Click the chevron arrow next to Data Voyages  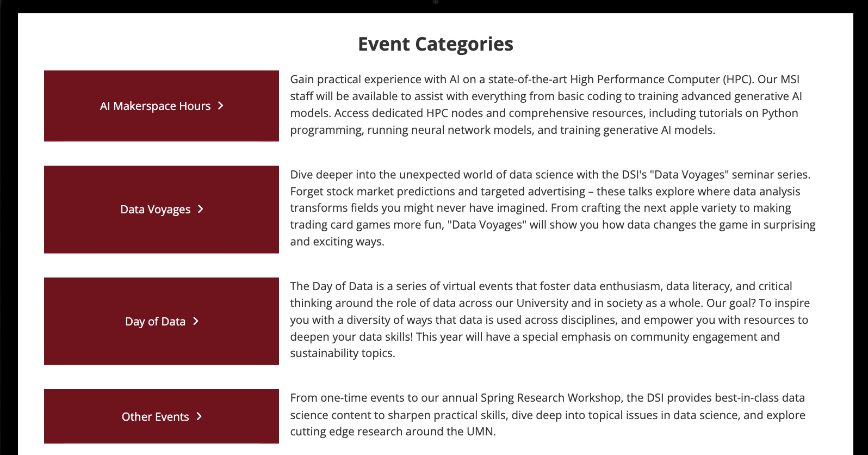[x=201, y=209]
